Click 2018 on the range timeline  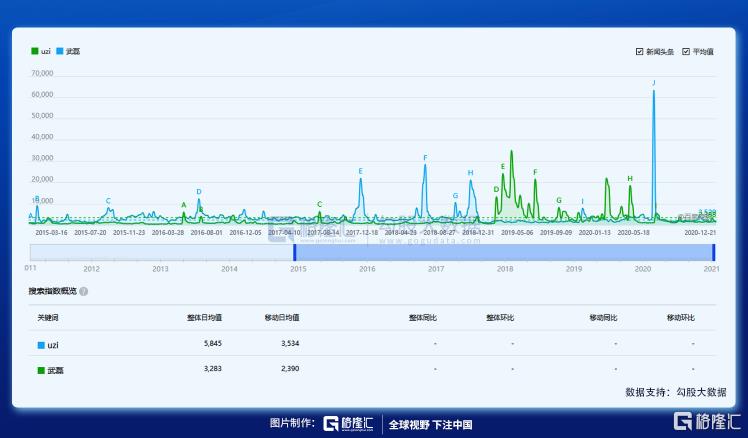coord(505,269)
